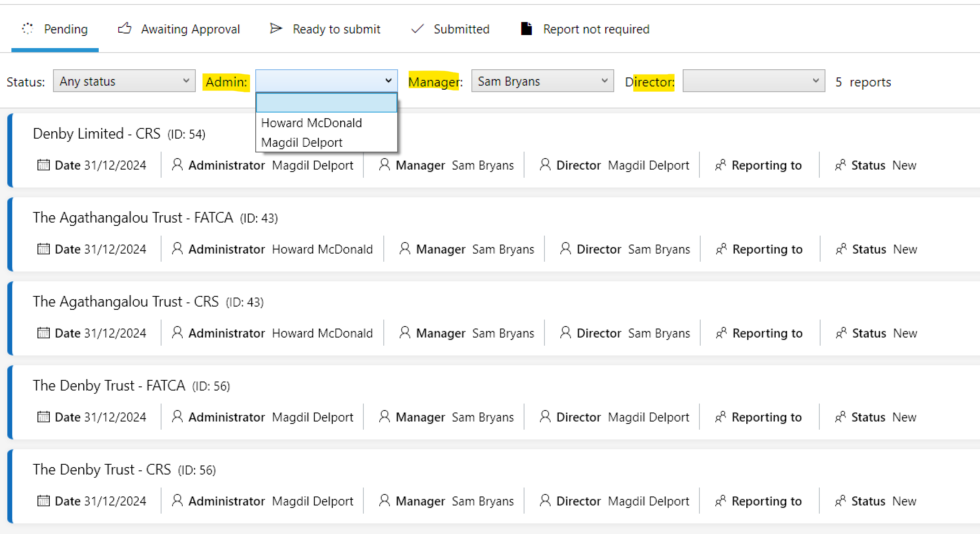Click Manager icon on Denby Trust - CRS
Screen dimensions: 980x534
(x=384, y=500)
